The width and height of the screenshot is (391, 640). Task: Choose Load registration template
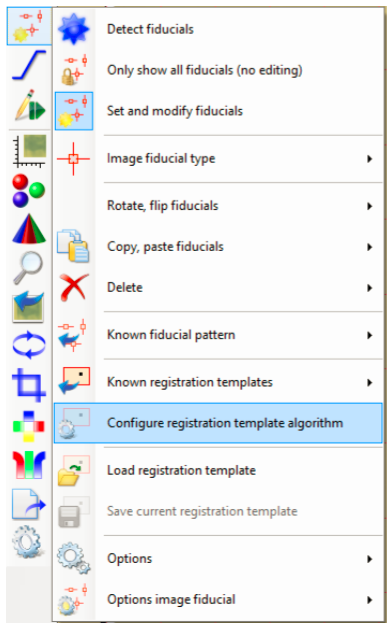click(218, 470)
